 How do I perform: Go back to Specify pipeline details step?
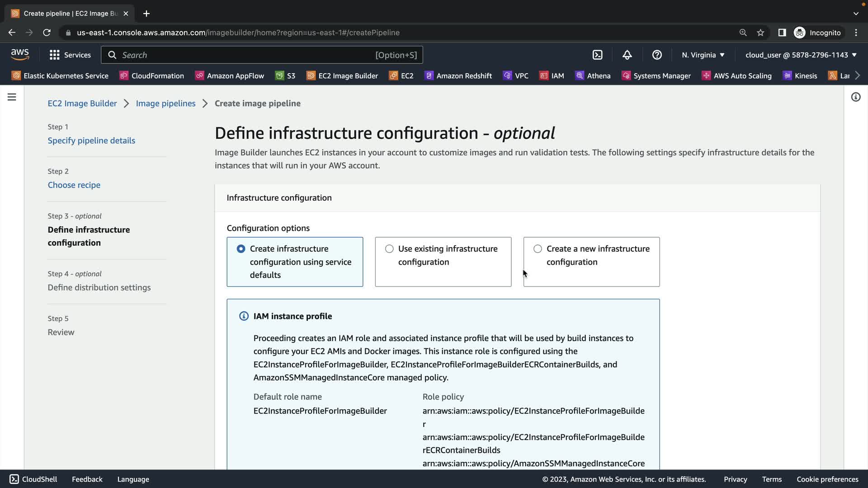click(x=91, y=141)
